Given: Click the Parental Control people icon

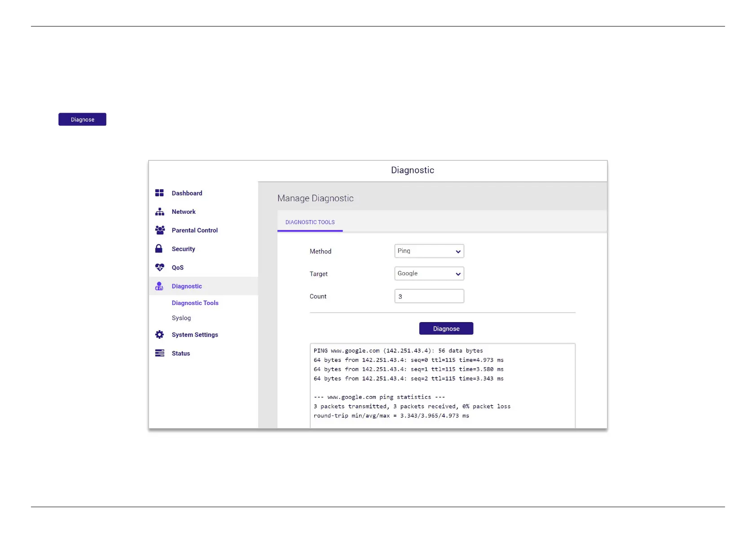Looking at the screenshot, I should 160,230.
